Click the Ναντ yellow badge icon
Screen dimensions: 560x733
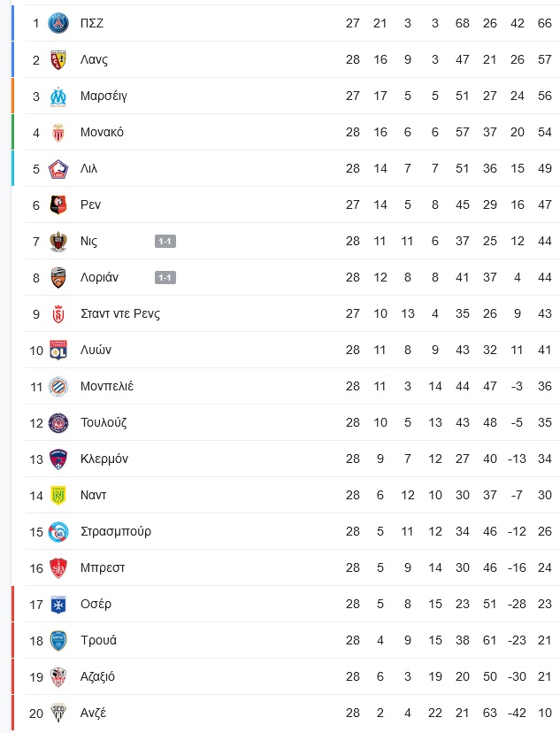coord(58,496)
